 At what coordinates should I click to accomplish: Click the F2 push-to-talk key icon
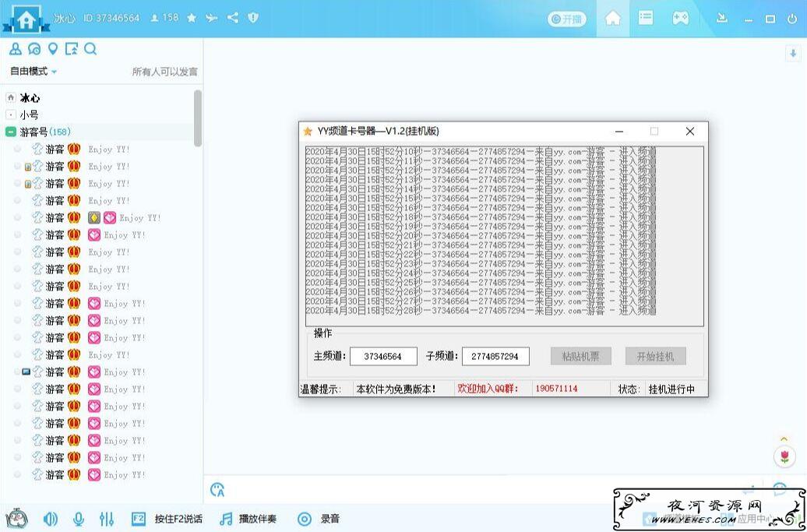139,519
